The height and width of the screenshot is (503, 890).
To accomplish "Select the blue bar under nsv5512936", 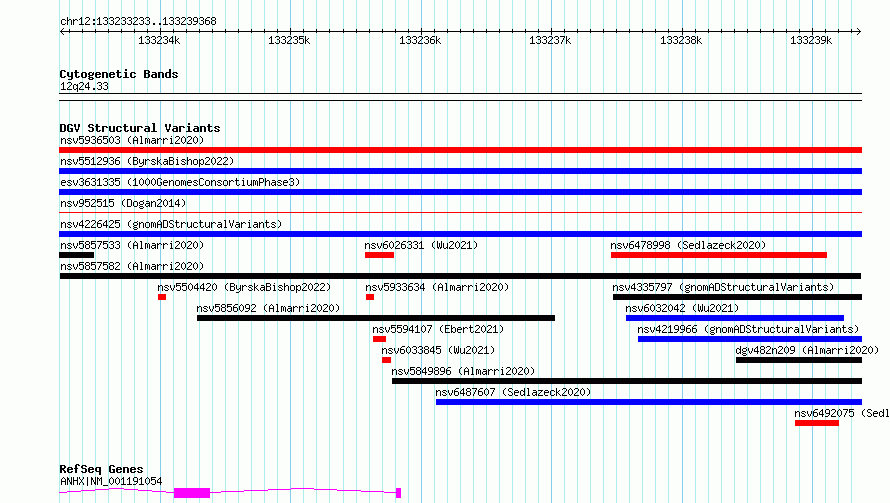I will 460,171.
